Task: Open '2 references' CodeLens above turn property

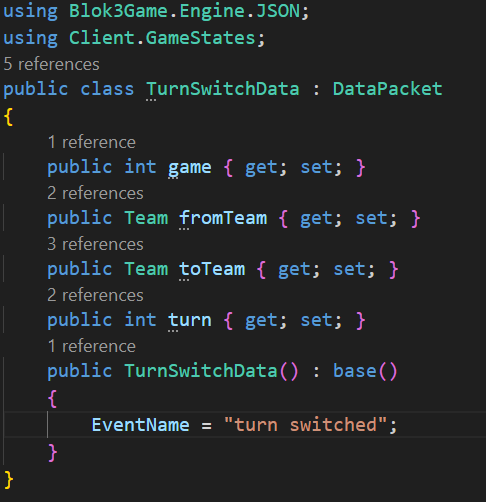Action: tap(95, 295)
